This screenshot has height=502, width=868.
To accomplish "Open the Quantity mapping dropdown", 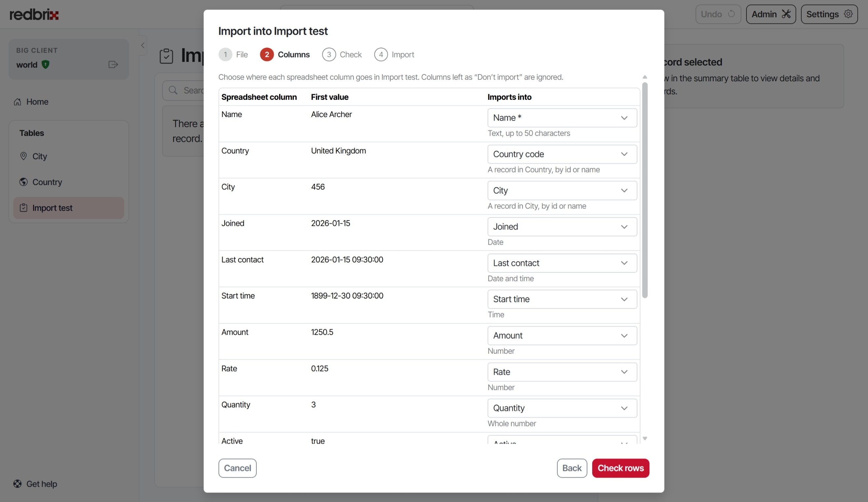I will pos(562,408).
